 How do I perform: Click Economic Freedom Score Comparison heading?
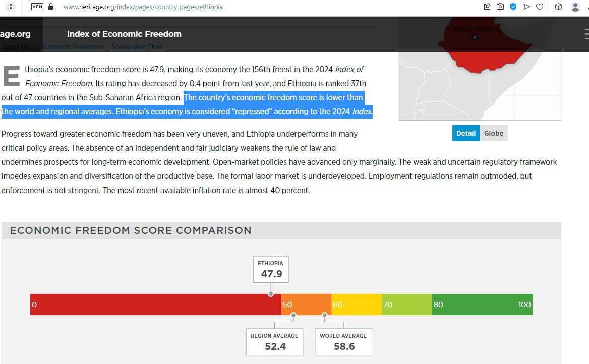click(x=131, y=230)
